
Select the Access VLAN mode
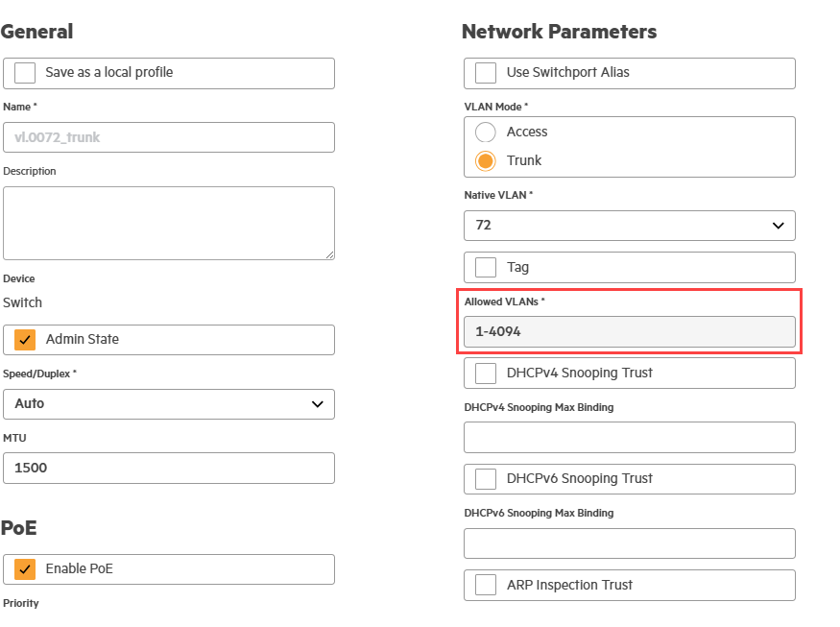(x=487, y=133)
